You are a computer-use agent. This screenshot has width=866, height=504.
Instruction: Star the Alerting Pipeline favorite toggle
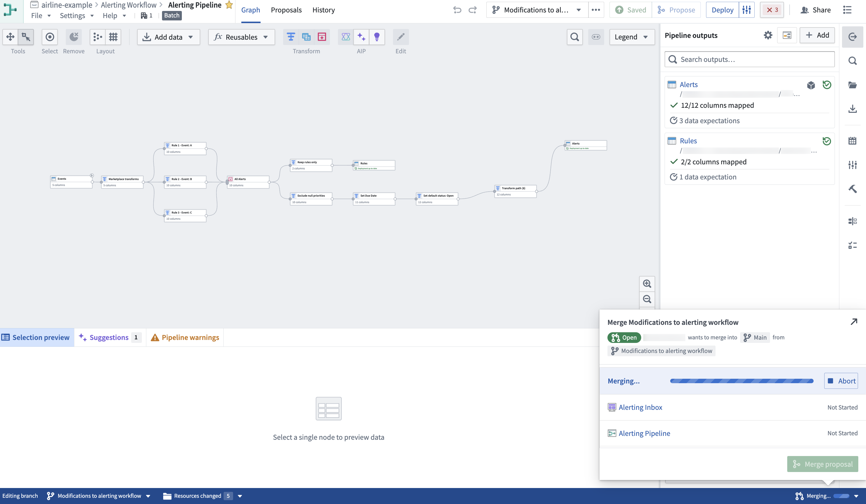click(x=229, y=4)
